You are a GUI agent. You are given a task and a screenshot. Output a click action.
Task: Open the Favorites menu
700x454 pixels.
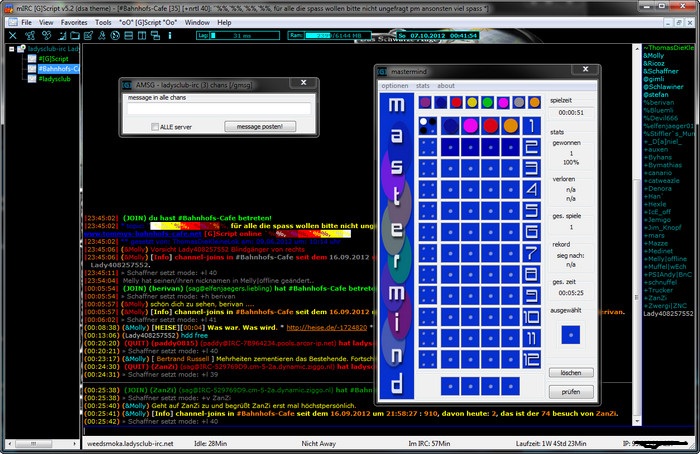(x=74, y=22)
